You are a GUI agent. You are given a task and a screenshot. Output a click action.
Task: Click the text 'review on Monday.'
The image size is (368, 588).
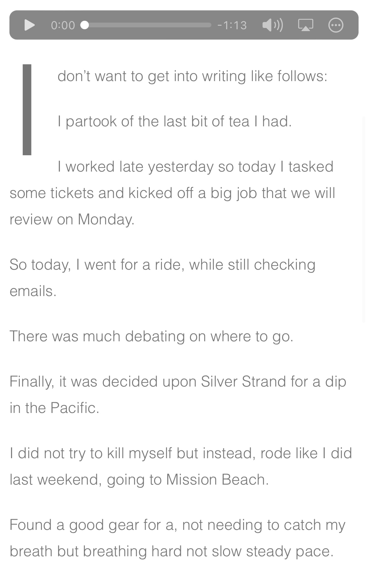72,219
